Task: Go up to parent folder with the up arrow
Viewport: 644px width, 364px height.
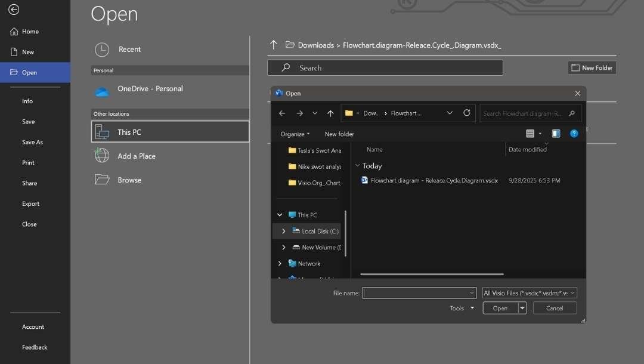Action: tap(330, 113)
